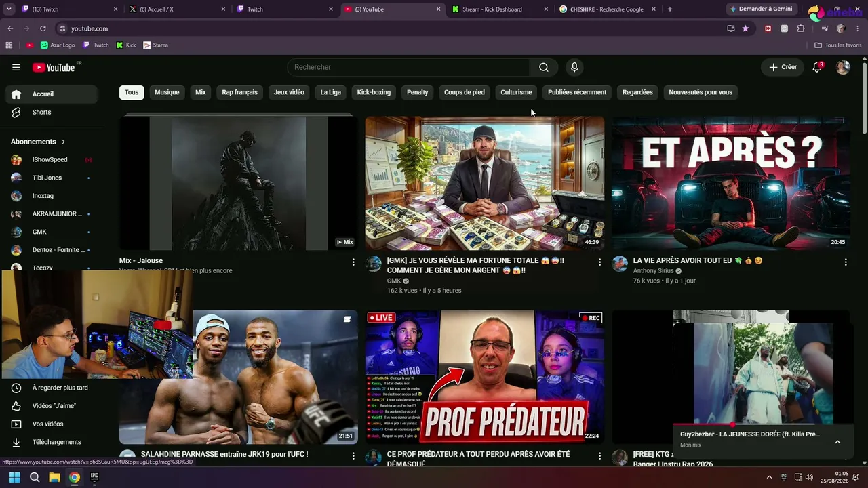
Task: Open the YouTube hamburger guide menu
Action: (16, 67)
